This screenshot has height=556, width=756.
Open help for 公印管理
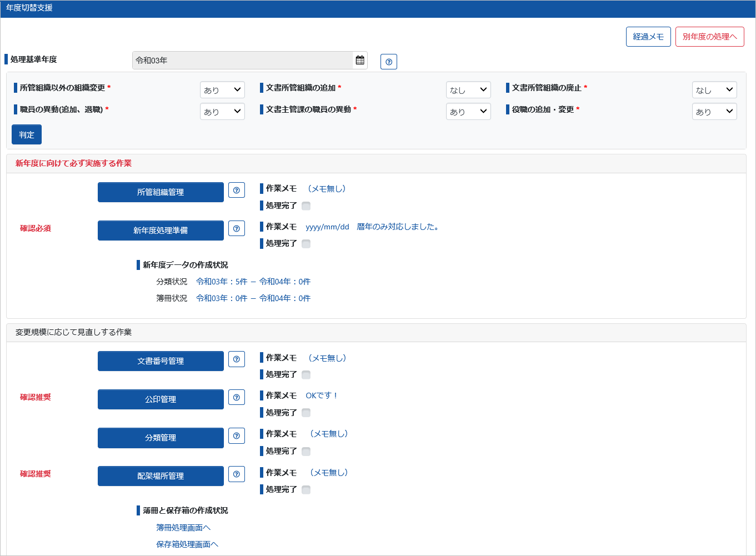[237, 398]
